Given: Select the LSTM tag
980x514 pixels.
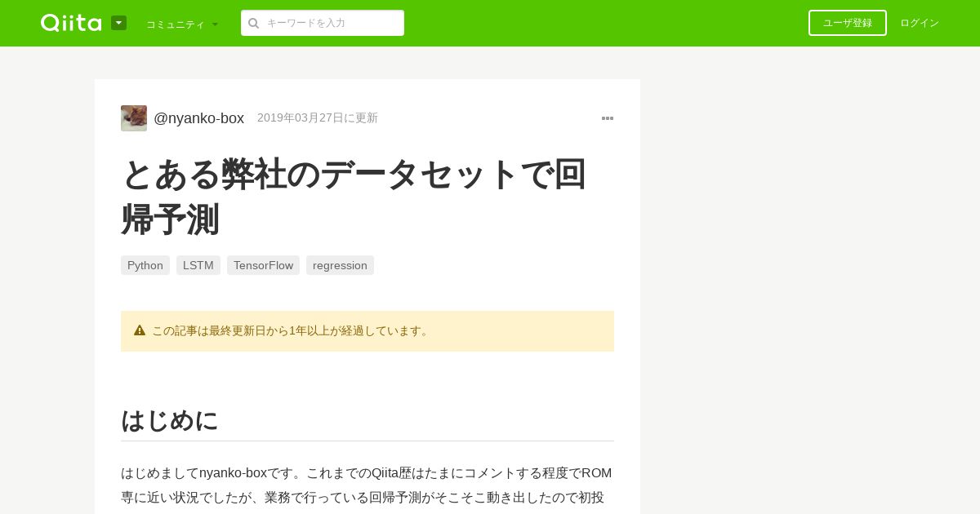Looking at the screenshot, I should 198,265.
